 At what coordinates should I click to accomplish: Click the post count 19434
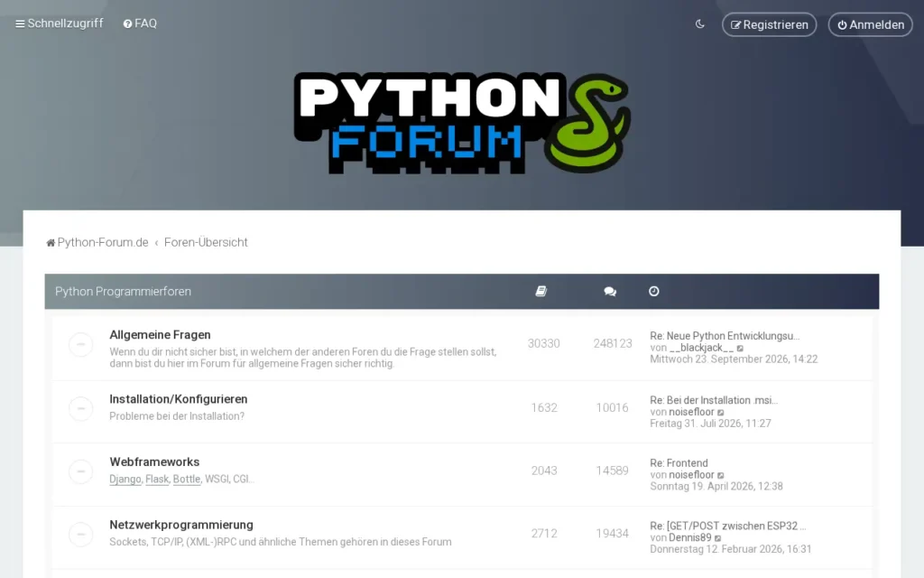613,533
